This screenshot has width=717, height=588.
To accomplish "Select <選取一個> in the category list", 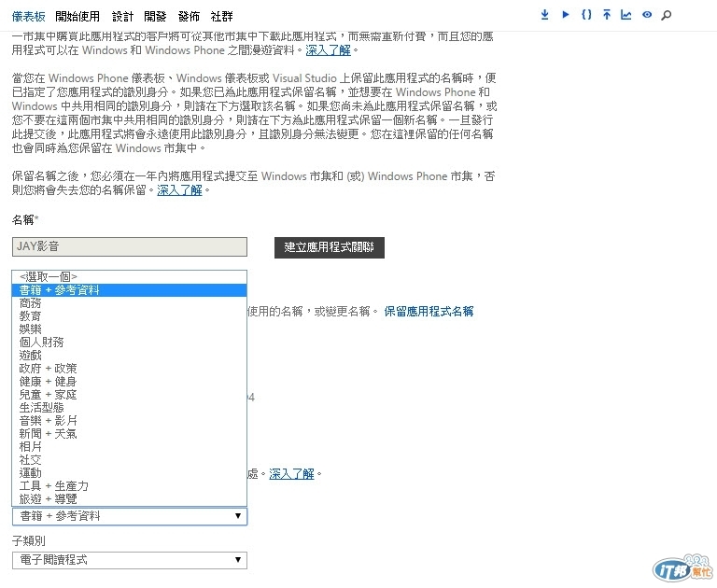I will (130, 276).
